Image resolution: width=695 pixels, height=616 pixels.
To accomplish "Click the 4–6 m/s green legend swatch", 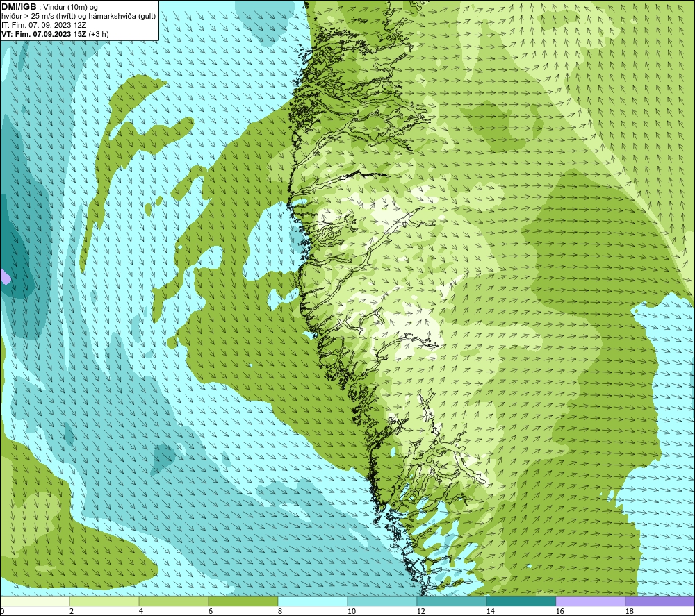I will tap(174, 601).
